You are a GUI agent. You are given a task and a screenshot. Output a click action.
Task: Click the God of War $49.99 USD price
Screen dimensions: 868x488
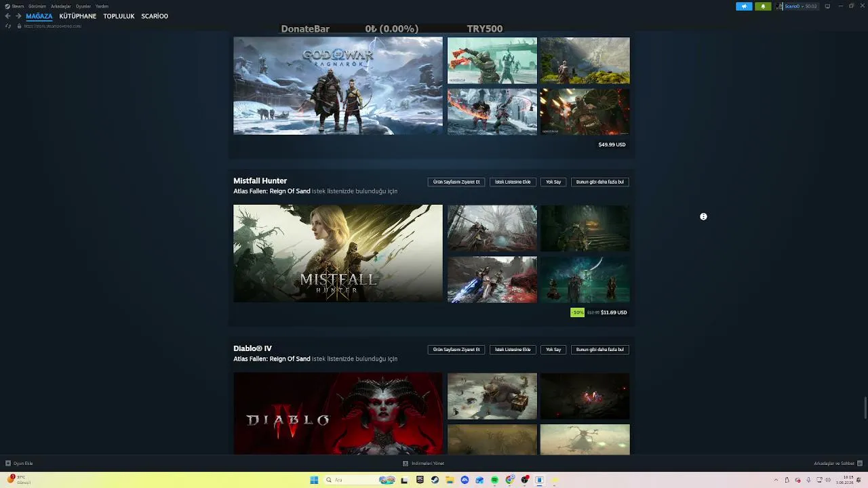(x=612, y=144)
